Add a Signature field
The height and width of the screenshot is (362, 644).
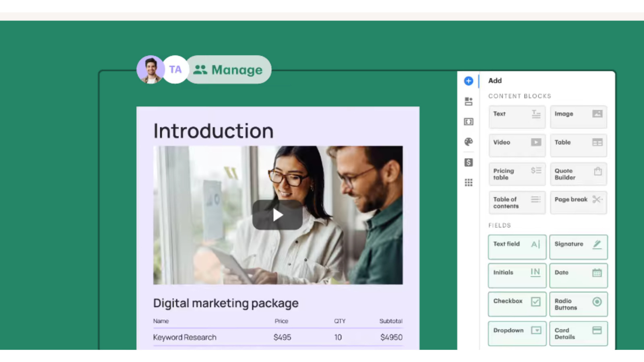pos(578,247)
